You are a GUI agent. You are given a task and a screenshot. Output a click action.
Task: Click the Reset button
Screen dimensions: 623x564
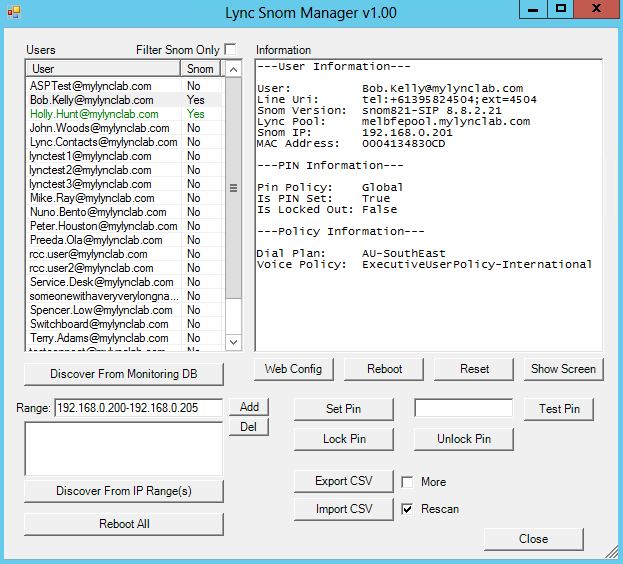tap(474, 369)
